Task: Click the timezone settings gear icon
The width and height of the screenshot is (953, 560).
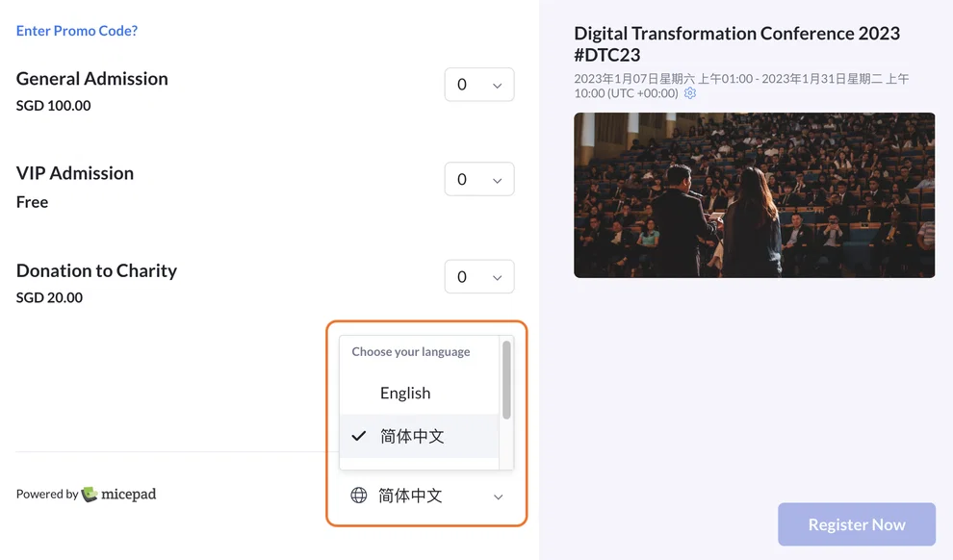Action: 690,93
